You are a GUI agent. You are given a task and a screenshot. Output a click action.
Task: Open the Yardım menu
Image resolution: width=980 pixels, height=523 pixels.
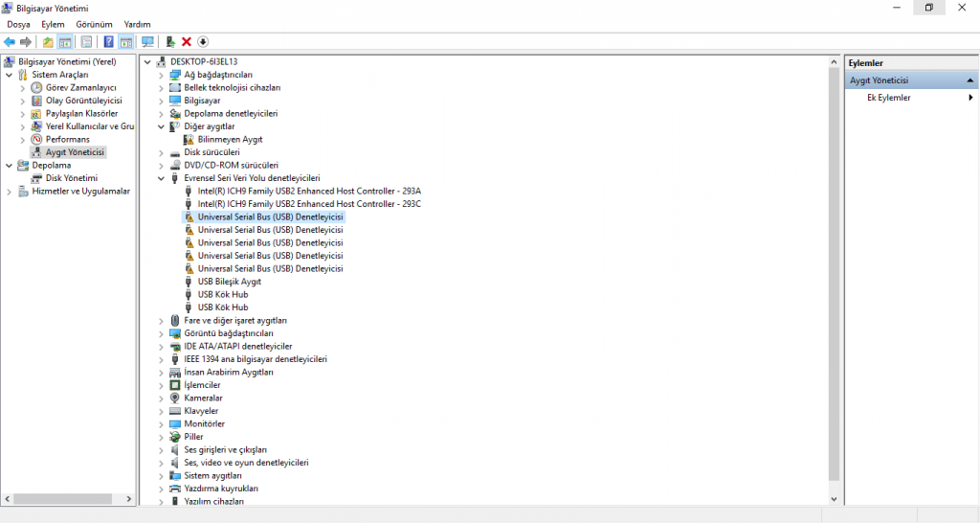[x=137, y=24]
